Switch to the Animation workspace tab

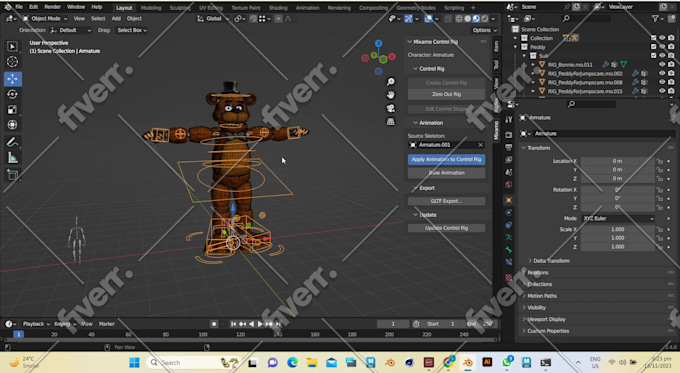(307, 8)
